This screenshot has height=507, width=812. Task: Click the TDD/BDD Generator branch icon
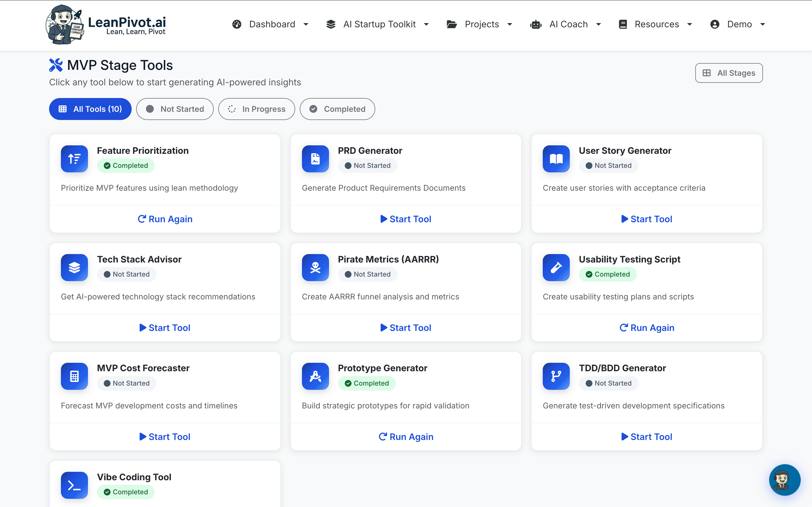[x=556, y=376]
